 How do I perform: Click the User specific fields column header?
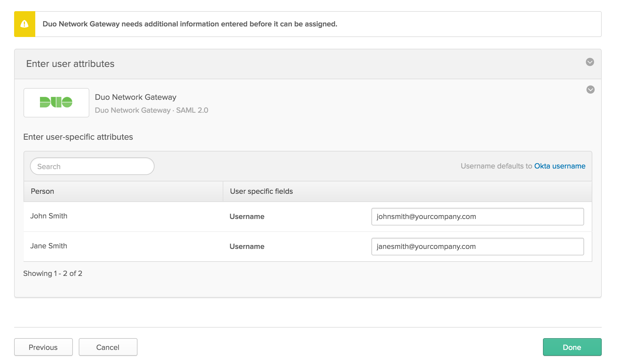tap(408, 191)
